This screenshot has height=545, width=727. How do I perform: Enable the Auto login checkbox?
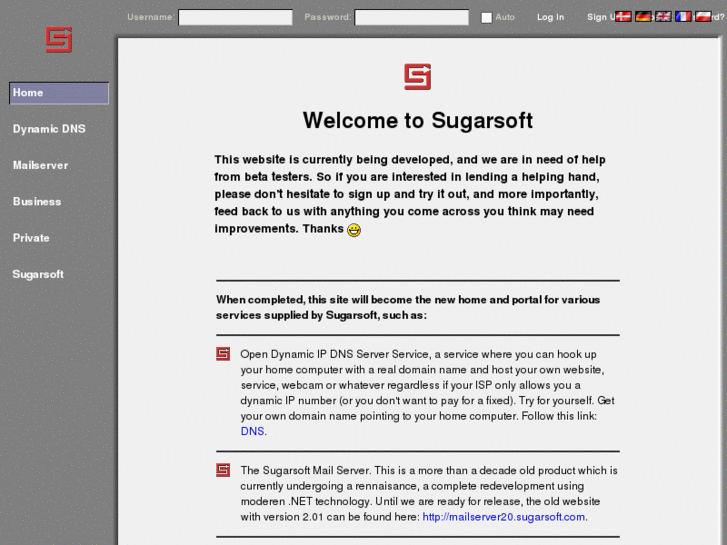[486, 18]
